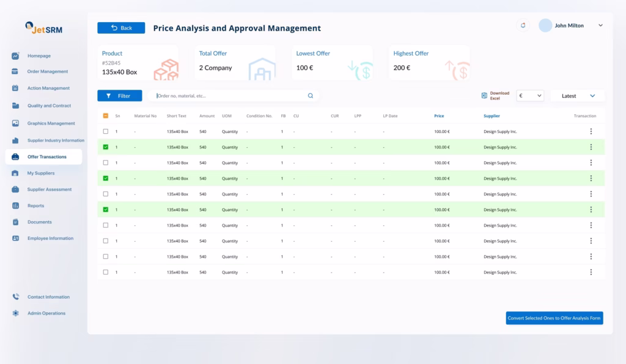The width and height of the screenshot is (626, 364).
Task: Click the 100 € lowest offer value
Action: click(x=304, y=68)
